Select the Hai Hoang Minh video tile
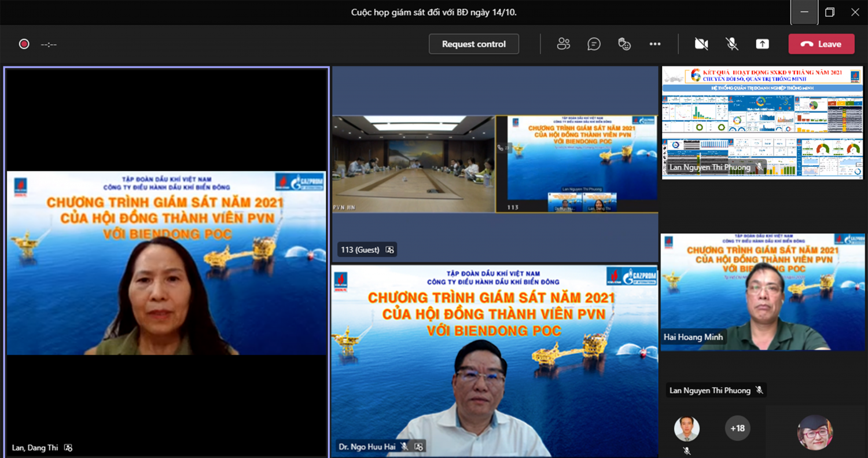 click(763, 292)
